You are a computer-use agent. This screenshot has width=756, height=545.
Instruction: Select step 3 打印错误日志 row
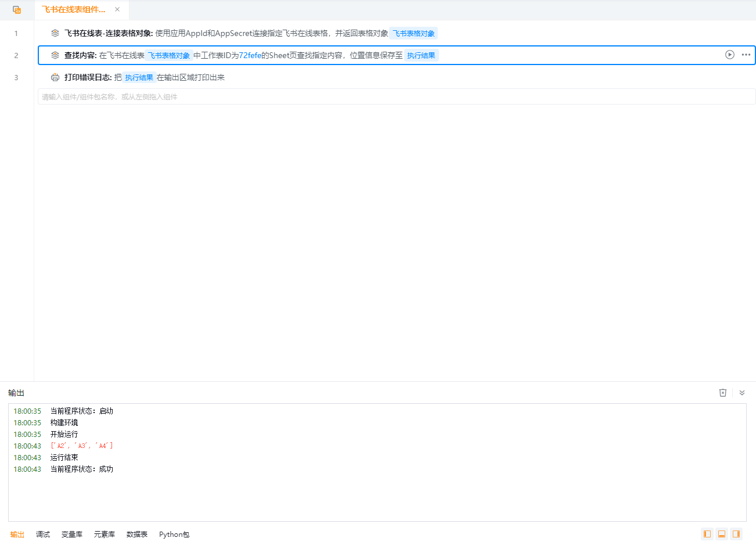397,77
